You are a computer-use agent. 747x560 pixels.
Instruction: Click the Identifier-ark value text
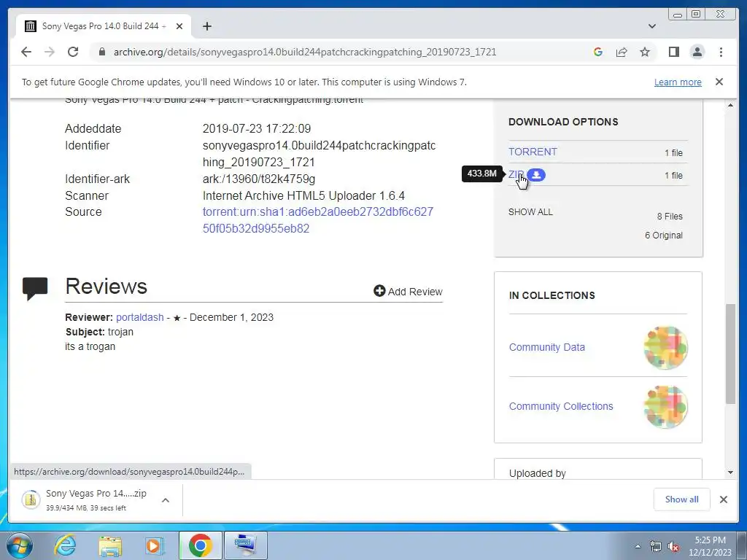(x=259, y=179)
